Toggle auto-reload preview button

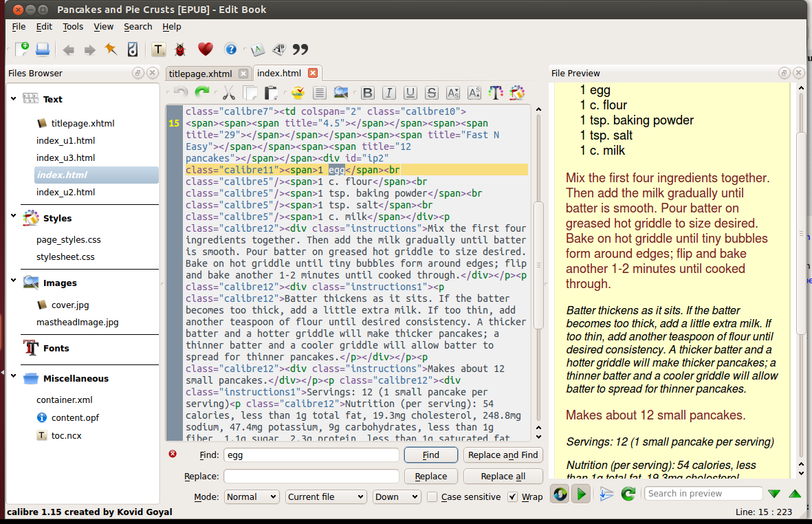(560, 494)
